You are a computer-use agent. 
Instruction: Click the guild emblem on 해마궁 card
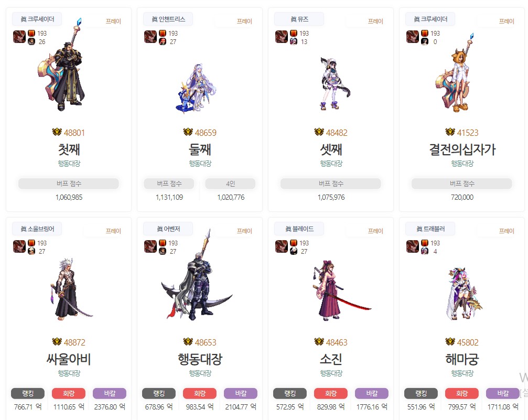point(413,246)
